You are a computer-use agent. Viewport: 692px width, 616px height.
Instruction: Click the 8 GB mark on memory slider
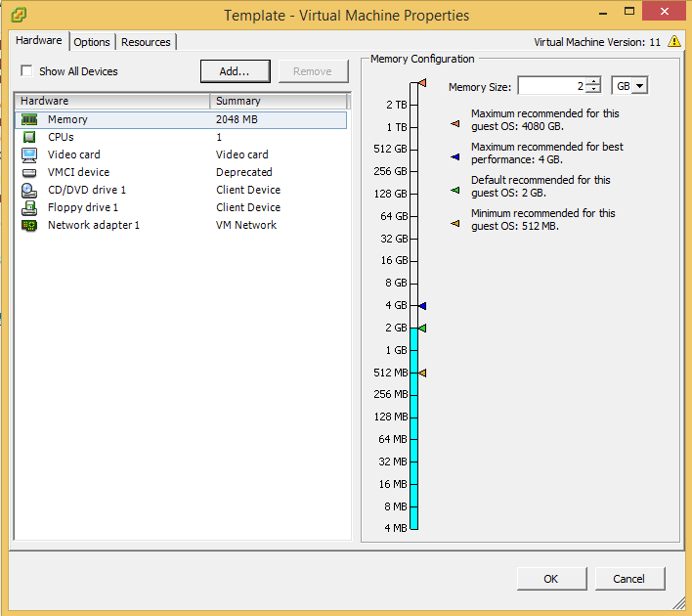tap(413, 283)
